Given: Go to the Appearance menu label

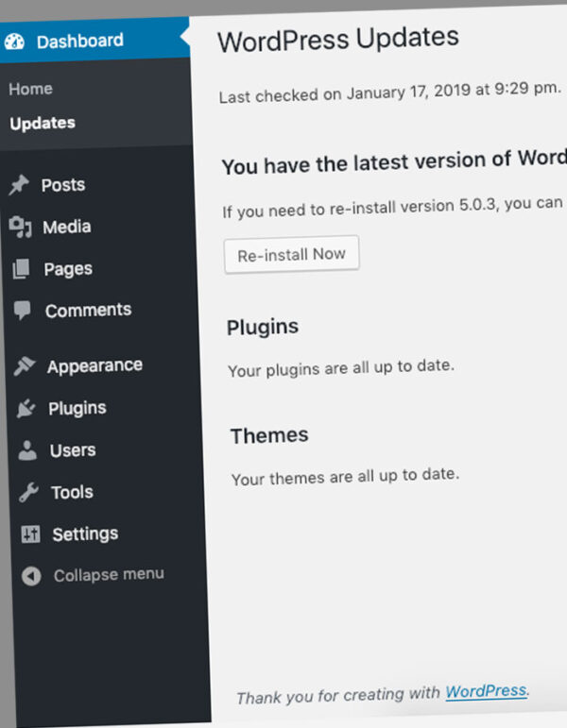Looking at the screenshot, I should click(94, 365).
